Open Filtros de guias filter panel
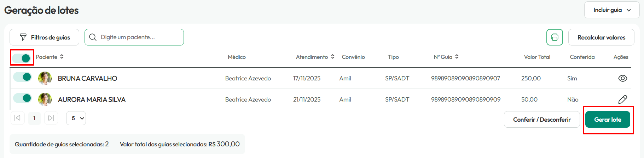The width and height of the screenshot is (644, 158). point(44,37)
